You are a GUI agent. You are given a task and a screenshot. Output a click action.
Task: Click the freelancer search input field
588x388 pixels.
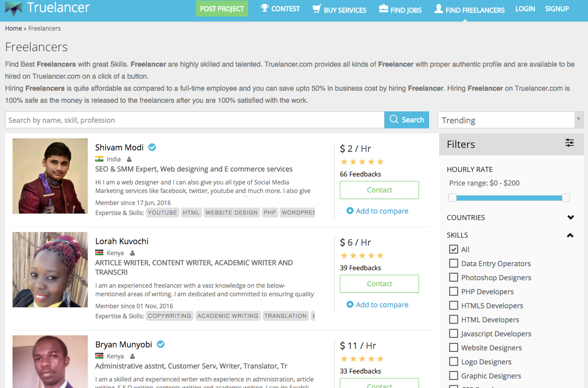pos(194,120)
